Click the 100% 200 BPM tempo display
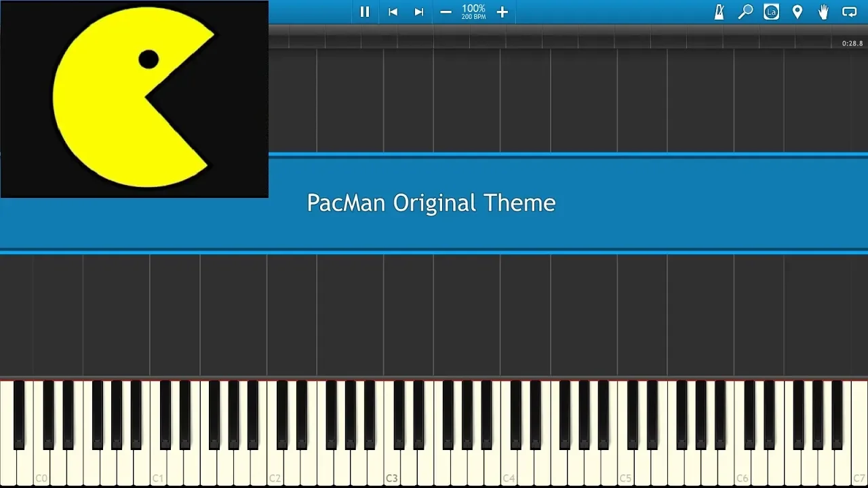Viewport: 868px width, 488px height. click(473, 12)
